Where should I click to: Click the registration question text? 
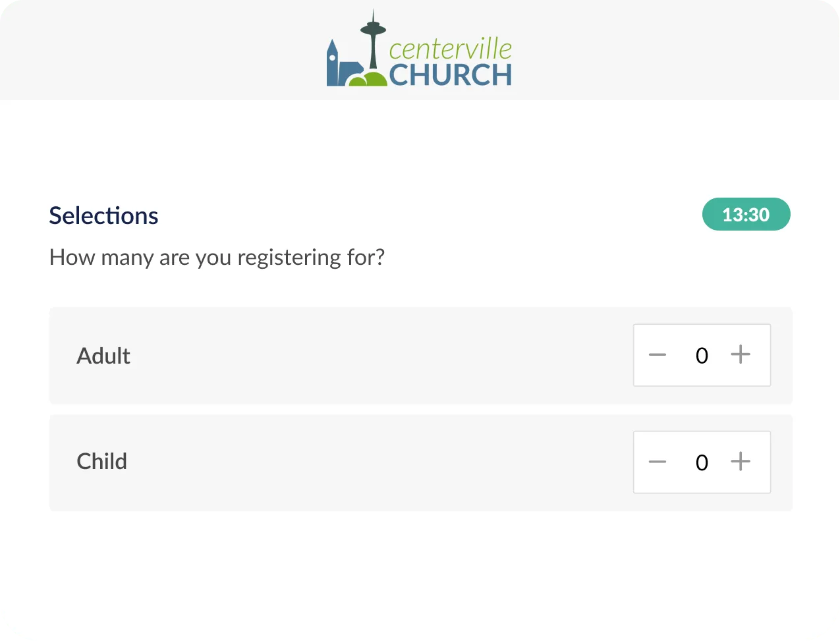pos(217,257)
